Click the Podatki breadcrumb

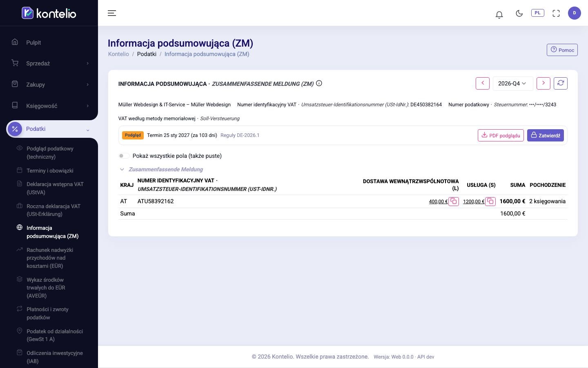click(x=147, y=54)
